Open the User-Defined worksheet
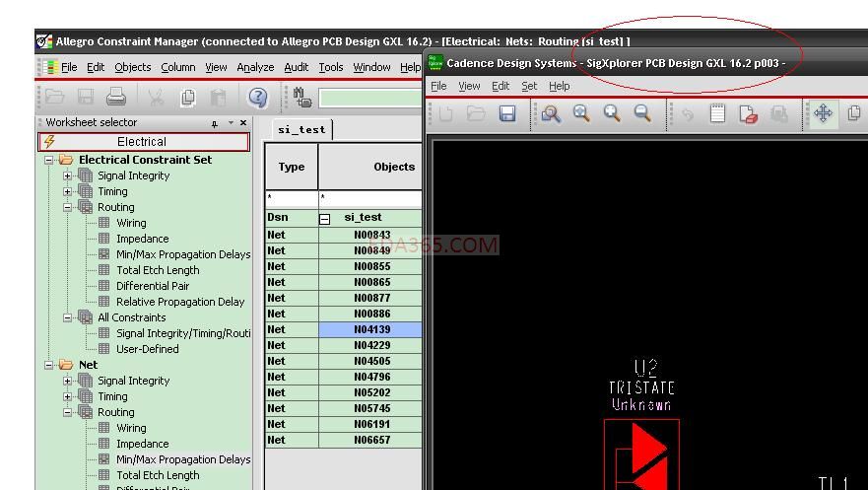Screen dimensions: 868x490 point(147,349)
